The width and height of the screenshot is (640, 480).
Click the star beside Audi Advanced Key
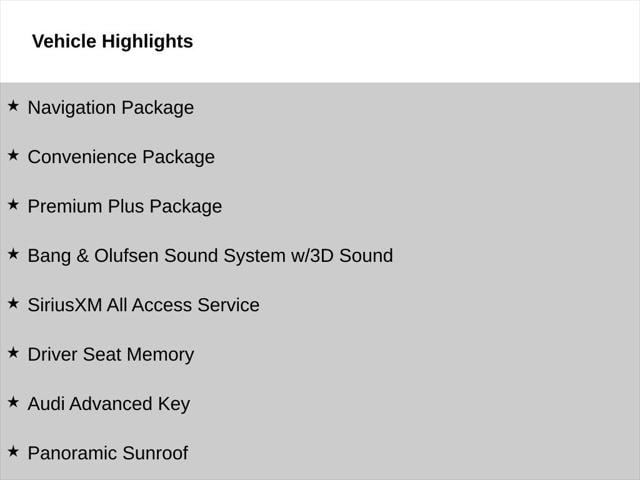[13, 402]
